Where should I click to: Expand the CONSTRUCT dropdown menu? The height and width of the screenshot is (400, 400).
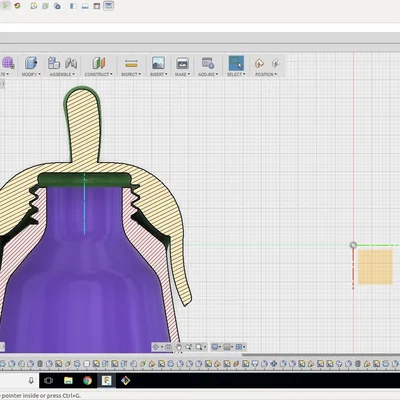[x=98, y=74]
